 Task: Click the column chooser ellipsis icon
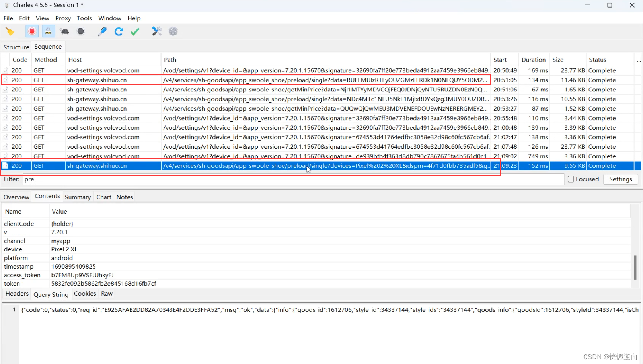(x=639, y=60)
